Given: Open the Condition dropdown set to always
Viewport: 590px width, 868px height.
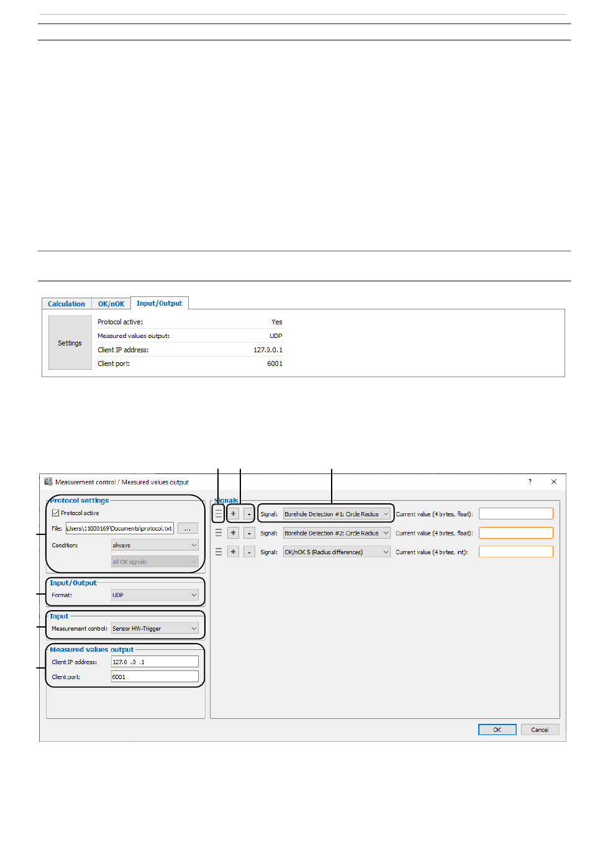Looking at the screenshot, I should click(x=155, y=545).
